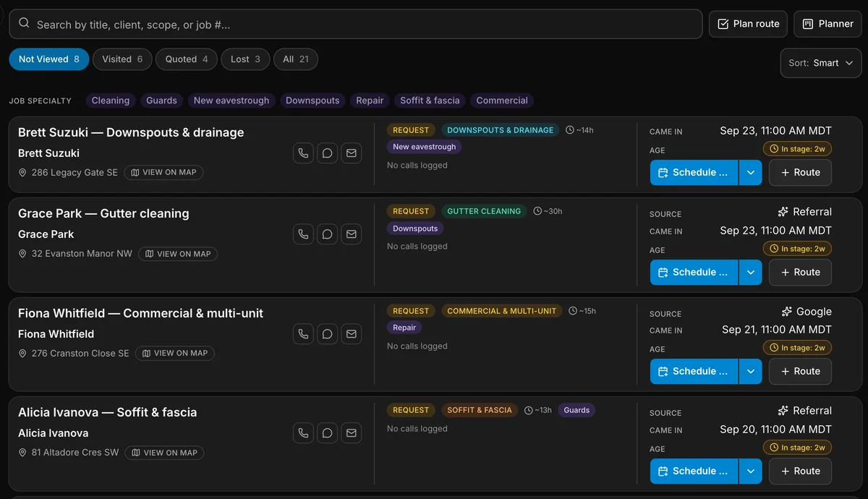Enable the Commercial specialty filter chip
This screenshot has height=499, width=868.
tap(502, 101)
